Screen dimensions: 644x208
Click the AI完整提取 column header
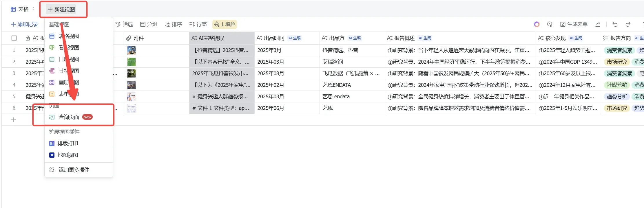pos(222,38)
